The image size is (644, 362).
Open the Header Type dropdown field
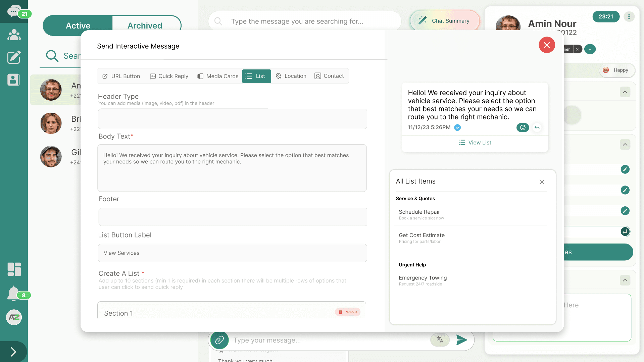[232, 119]
